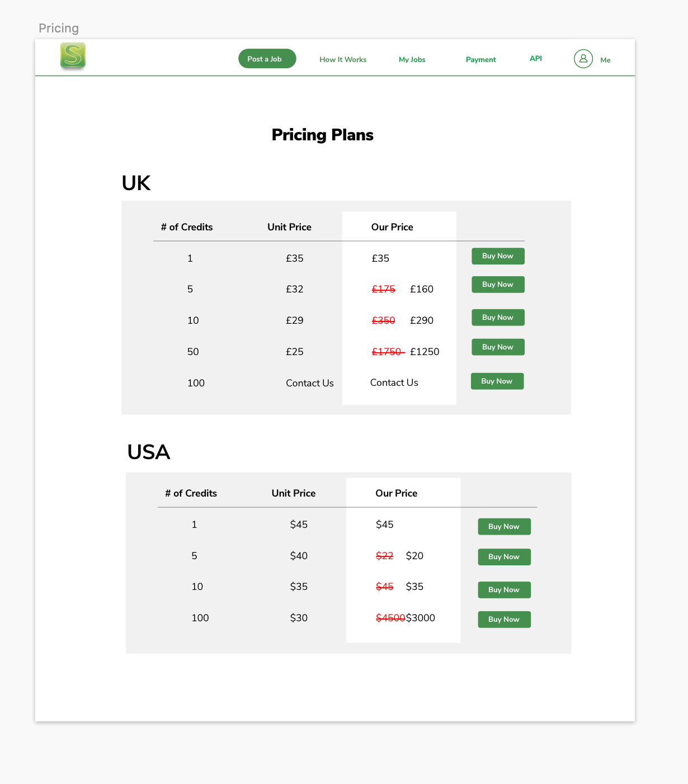Go to My Jobs in navigation

point(412,59)
